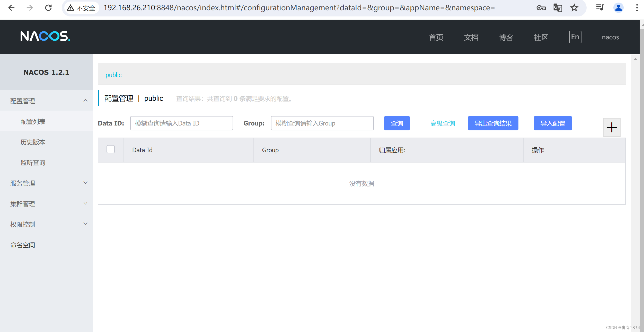Open the media control playlist icon
Image resolution: width=644 pixels, height=332 pixels.
pos(600,7)
